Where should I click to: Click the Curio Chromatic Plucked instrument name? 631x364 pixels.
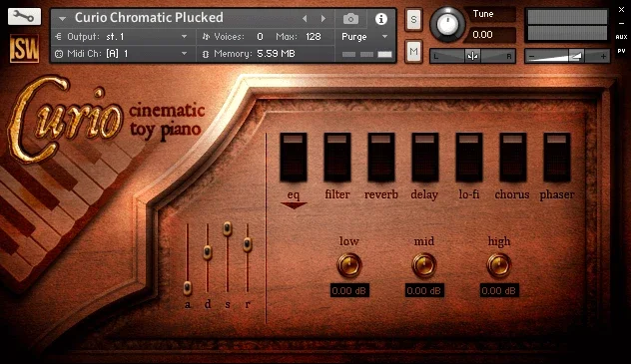pyautogui.click(x=149, y=18)
